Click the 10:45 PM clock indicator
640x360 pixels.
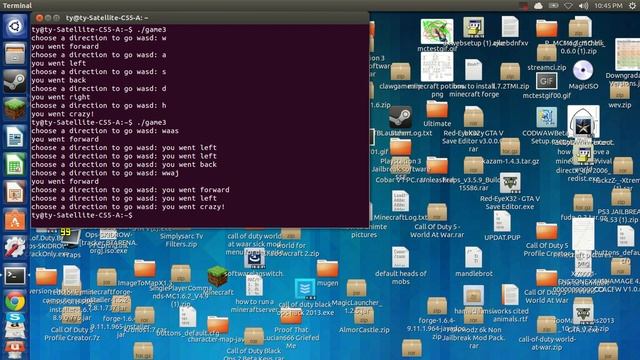click(608, 5)
